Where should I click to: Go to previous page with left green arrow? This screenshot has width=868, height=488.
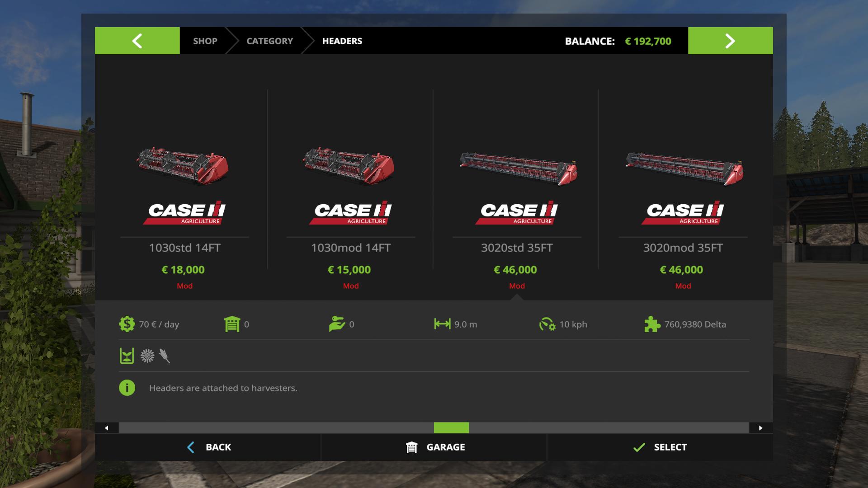[x=137, y=41]
